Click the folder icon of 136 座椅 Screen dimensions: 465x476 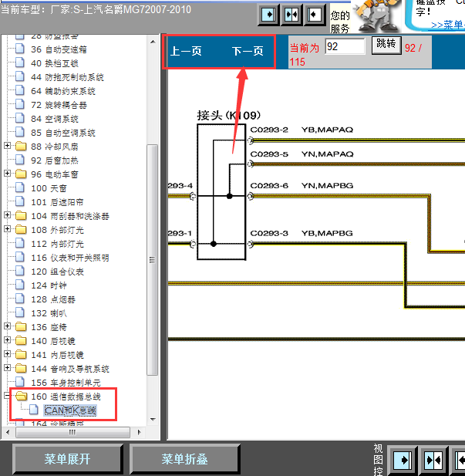(x=21, y=326)
